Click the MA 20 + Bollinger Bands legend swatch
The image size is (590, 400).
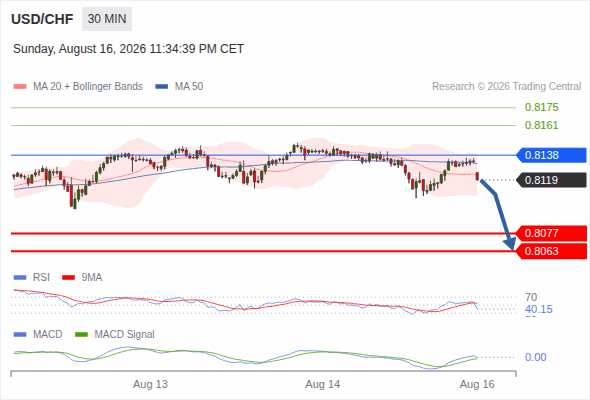coord(20,87)
